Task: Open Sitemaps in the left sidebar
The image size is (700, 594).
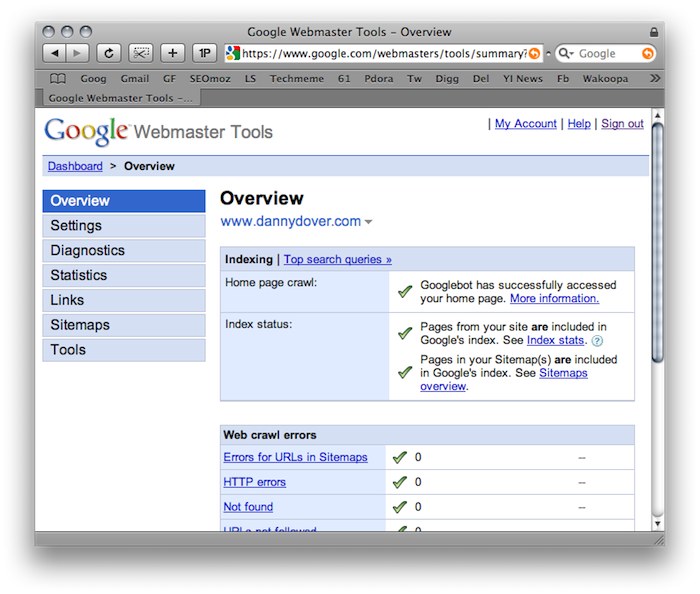Action: click(x=124, y=325)
